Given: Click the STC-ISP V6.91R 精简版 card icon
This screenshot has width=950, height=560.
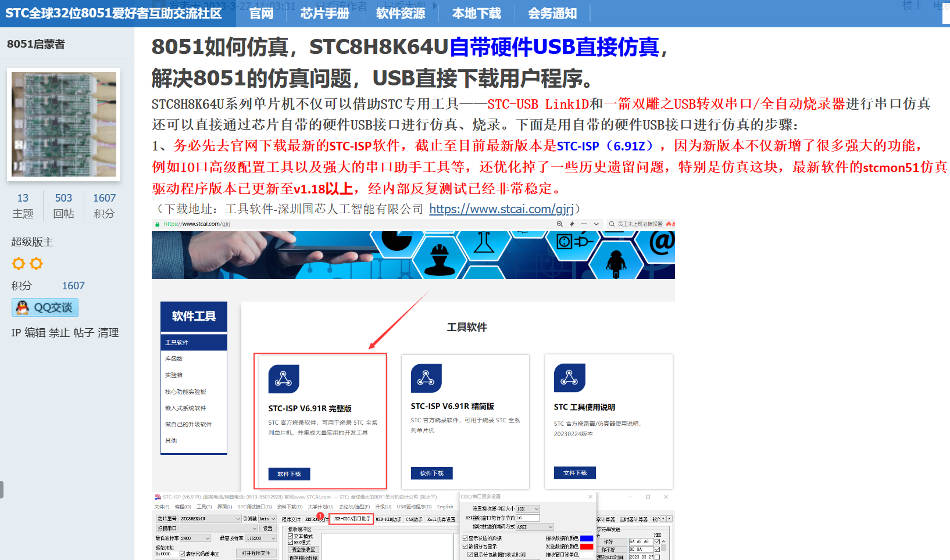Looking at the screenshot, I should pos(426,378).
